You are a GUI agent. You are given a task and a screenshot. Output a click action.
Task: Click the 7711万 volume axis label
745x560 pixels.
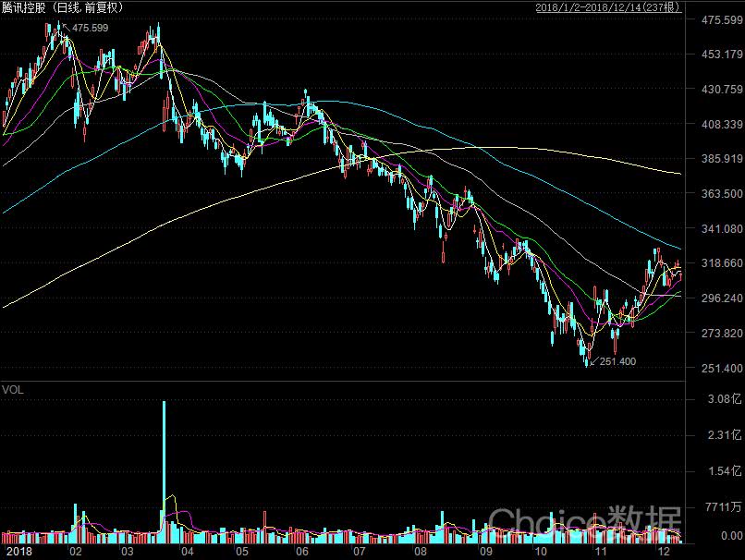[x=724, y=506]
